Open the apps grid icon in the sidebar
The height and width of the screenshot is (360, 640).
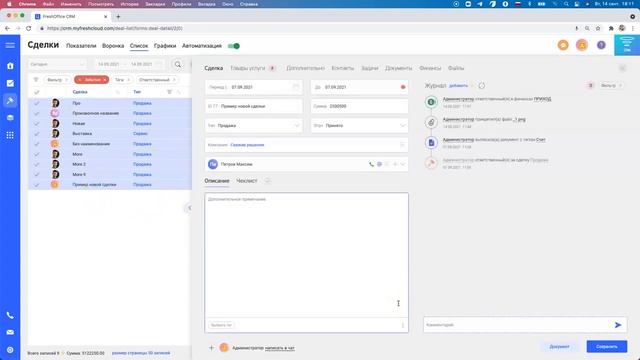(x=10, y=135)
